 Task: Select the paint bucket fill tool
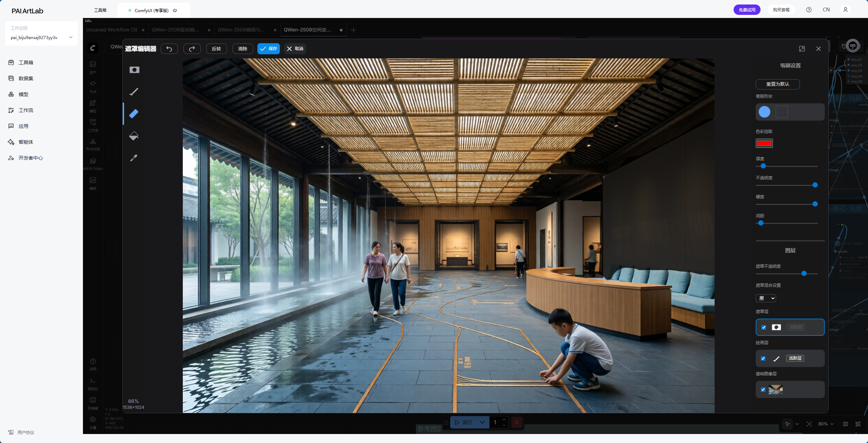click(134, 136)
